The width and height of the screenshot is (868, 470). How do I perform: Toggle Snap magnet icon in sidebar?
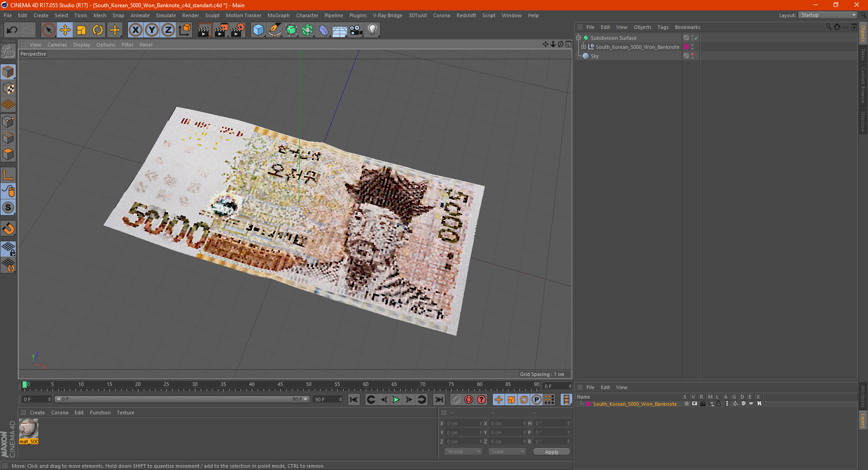point(8,228)
